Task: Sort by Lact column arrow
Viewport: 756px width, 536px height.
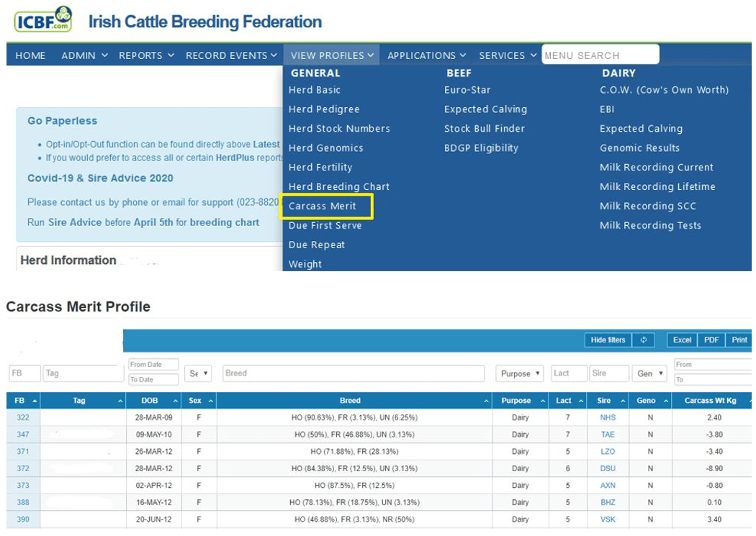Action: click(582, 401)
